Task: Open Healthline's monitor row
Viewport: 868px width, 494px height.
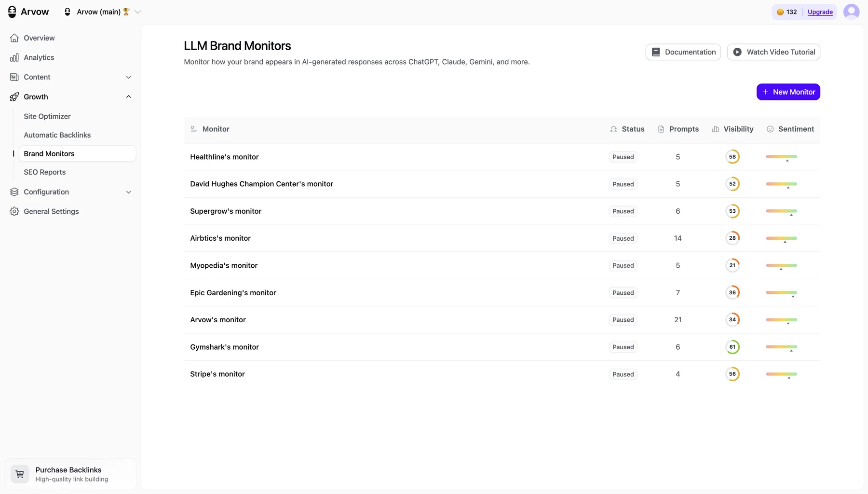Action: pos(502,157)
